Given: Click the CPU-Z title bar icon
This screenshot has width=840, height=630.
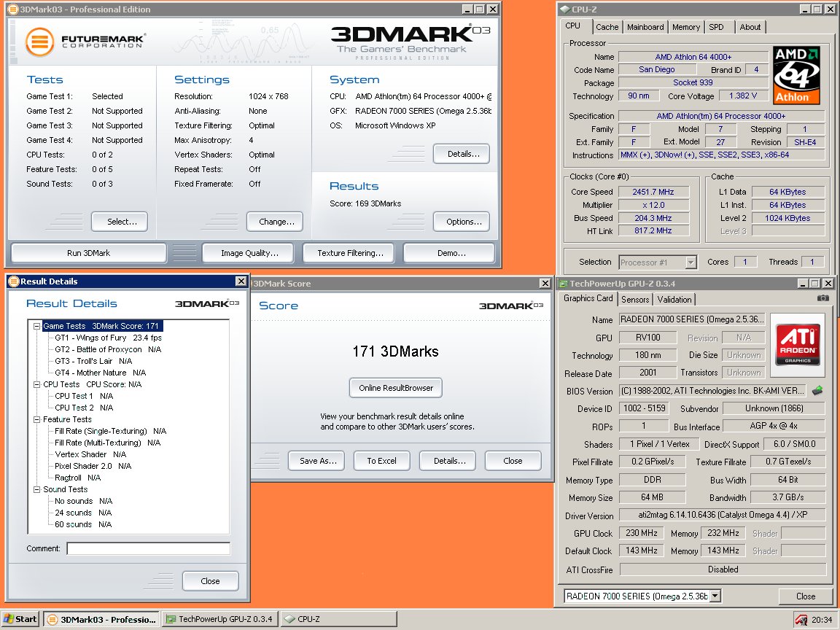Looking at the screenshot, I should (564, 9).
